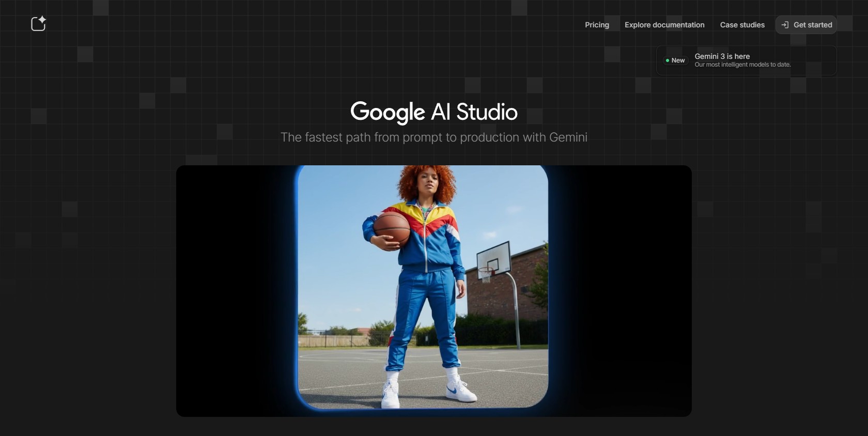
Task: Open the Gemini 3 is here announcement
Action: tap(746, 60)
